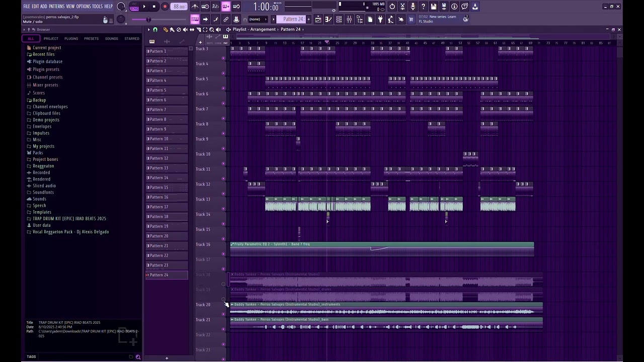Click the main volume knob
The height and width of the screenshot is (362, 644).
121,7
